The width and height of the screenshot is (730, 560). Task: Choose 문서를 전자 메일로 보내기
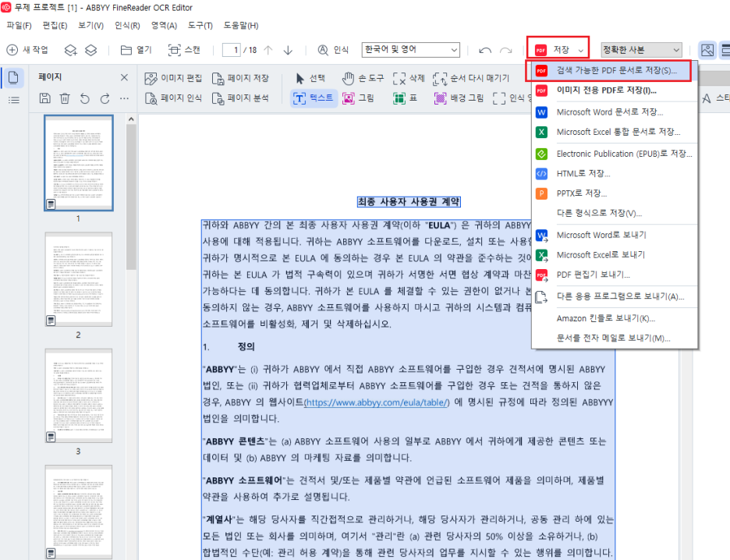pyautogui.click(x=614, y=338)
